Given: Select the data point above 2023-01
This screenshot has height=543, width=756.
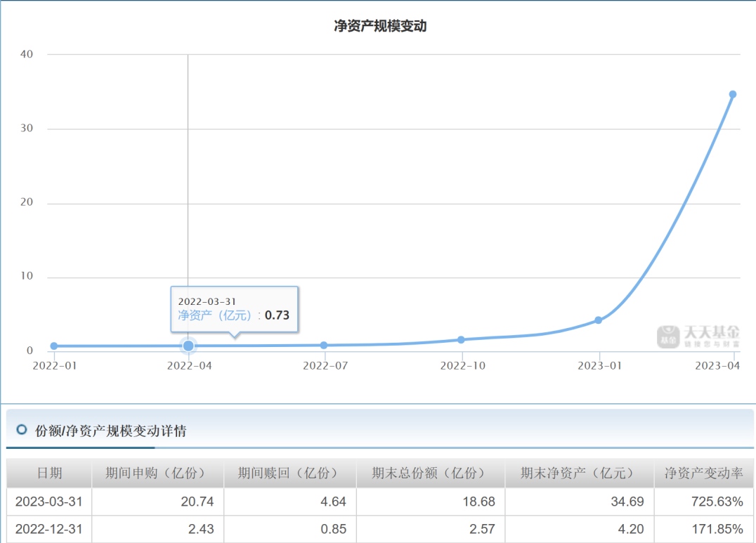Looking at the screenshot, I should point(599,320).
